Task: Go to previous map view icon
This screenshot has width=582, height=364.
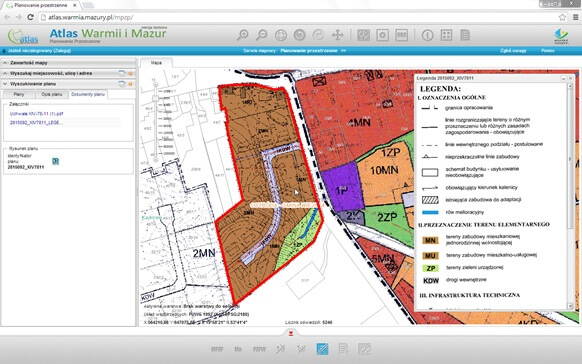Action: tap(300, 35)
